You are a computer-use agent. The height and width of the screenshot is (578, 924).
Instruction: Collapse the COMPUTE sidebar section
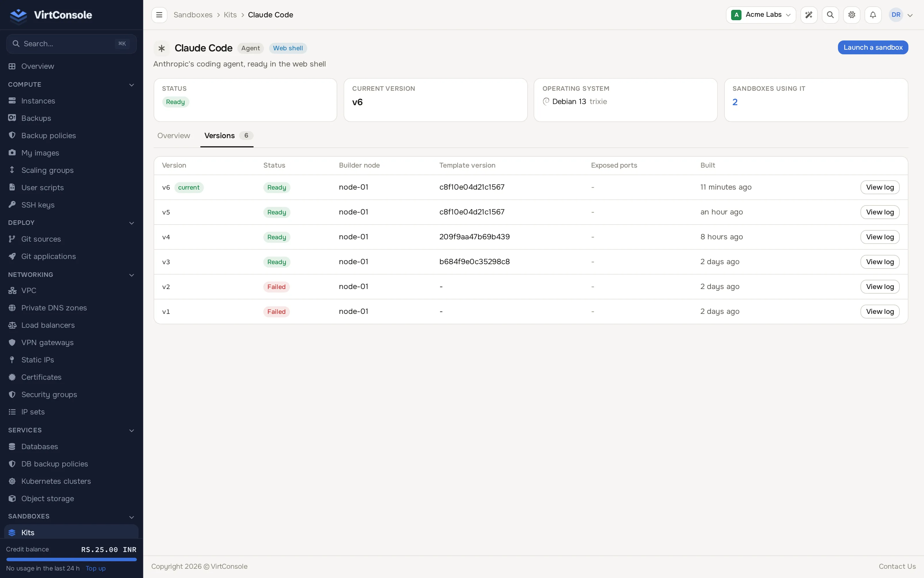pyautogui.click(x=131, y=85)
